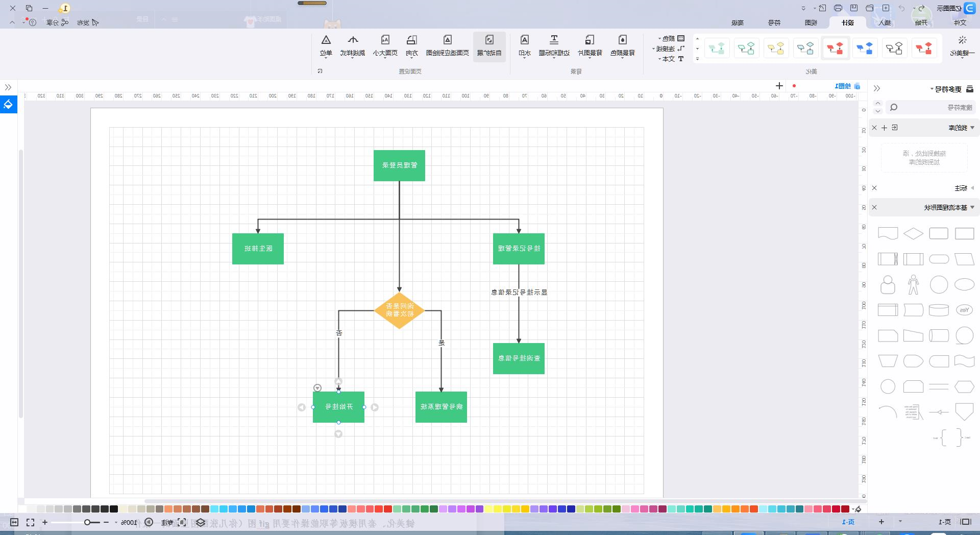Select the Yes oval shape in library

[964, 310]
